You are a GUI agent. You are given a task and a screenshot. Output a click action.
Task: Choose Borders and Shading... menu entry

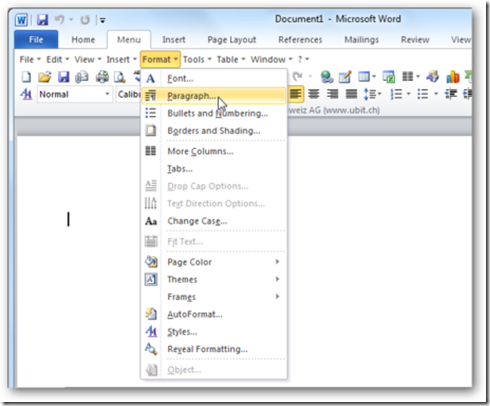click(x=213, y=131)
